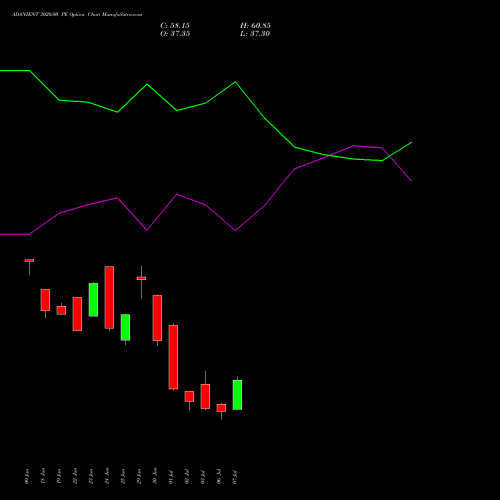Click the red candlestick for 30 Jun

tap(157, 318)
